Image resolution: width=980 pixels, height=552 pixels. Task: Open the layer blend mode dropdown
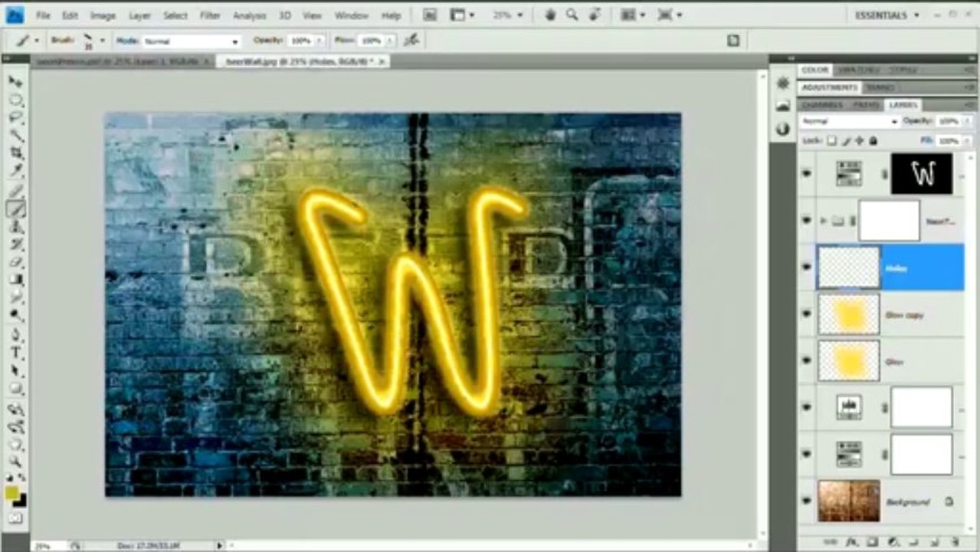[x=849, y=121]
